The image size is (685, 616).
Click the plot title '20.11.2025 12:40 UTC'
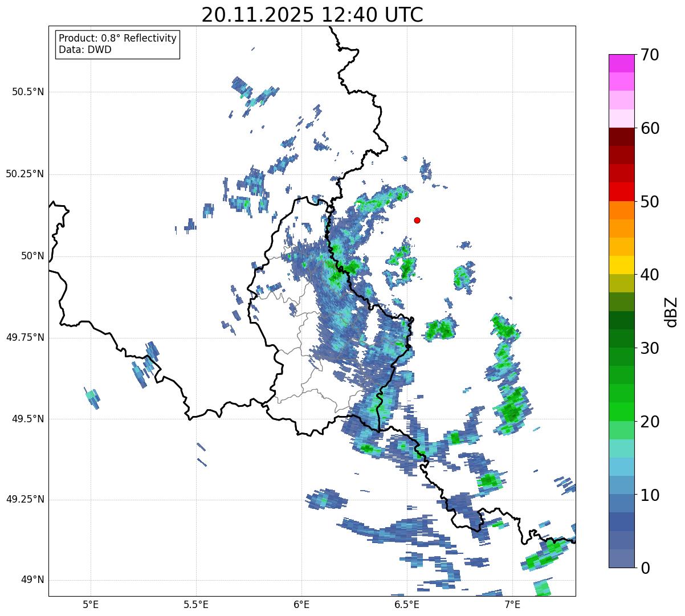pos(312,14)
